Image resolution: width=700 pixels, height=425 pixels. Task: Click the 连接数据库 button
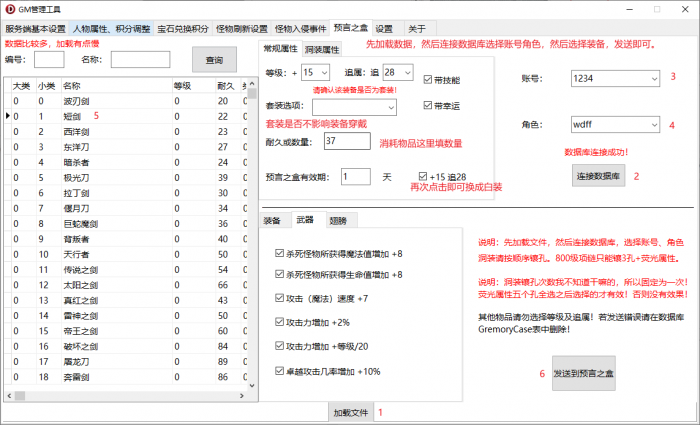599,176
